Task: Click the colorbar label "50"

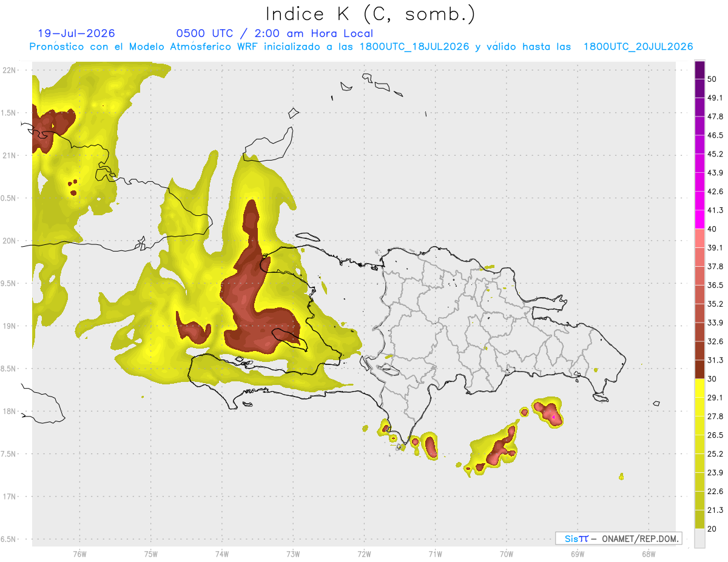Action: point(712,79)
